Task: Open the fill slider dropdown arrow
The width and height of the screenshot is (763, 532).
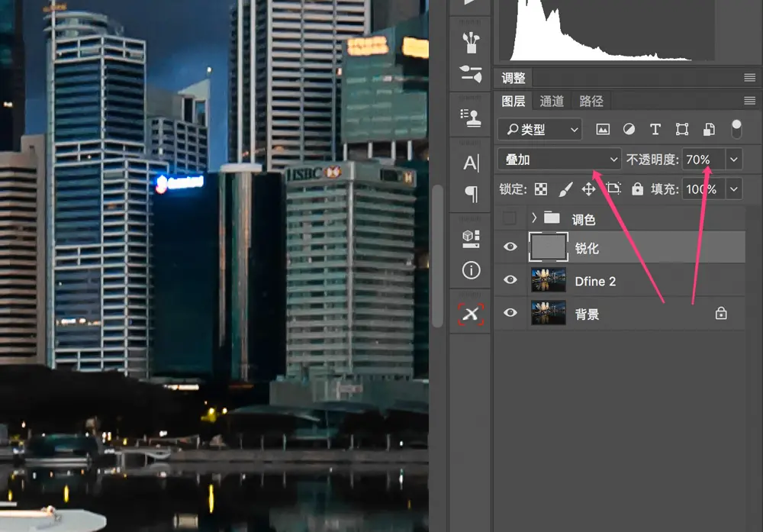Action: click(734, 189)
